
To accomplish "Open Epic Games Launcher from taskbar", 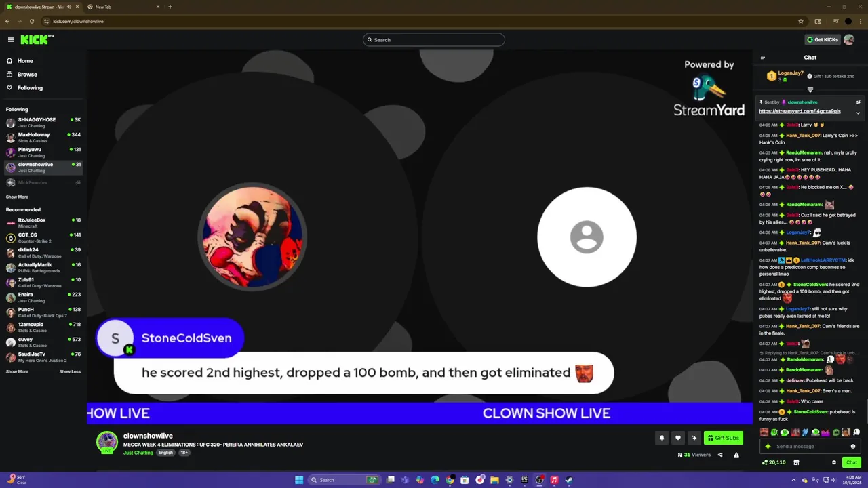I will coord(524,480).
